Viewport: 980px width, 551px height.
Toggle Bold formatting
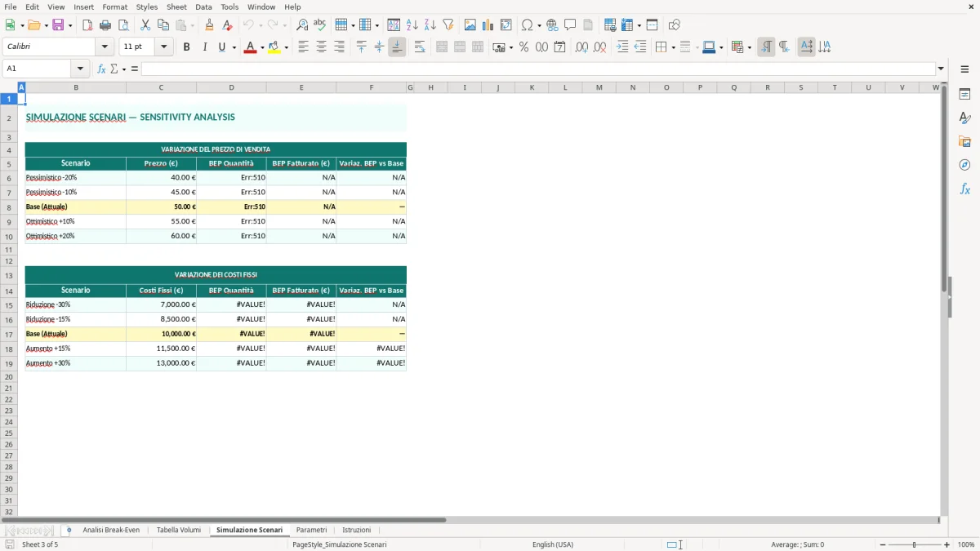[x=187, y=47]
